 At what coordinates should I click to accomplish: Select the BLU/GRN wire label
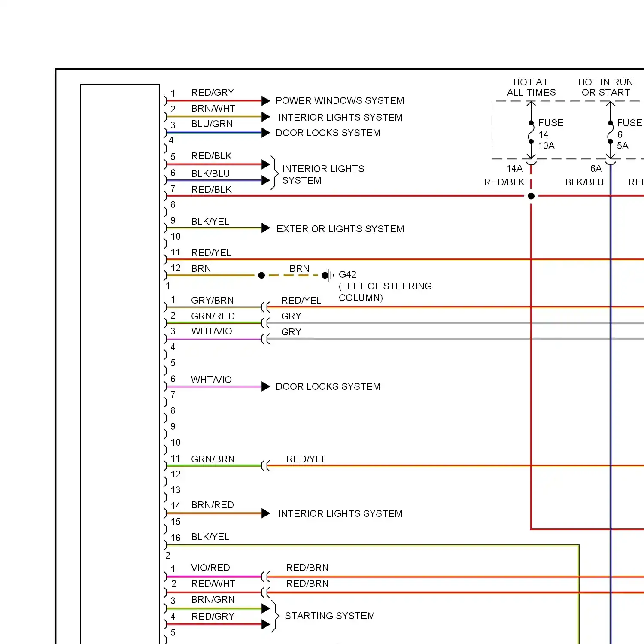click(x=212, y=124)
